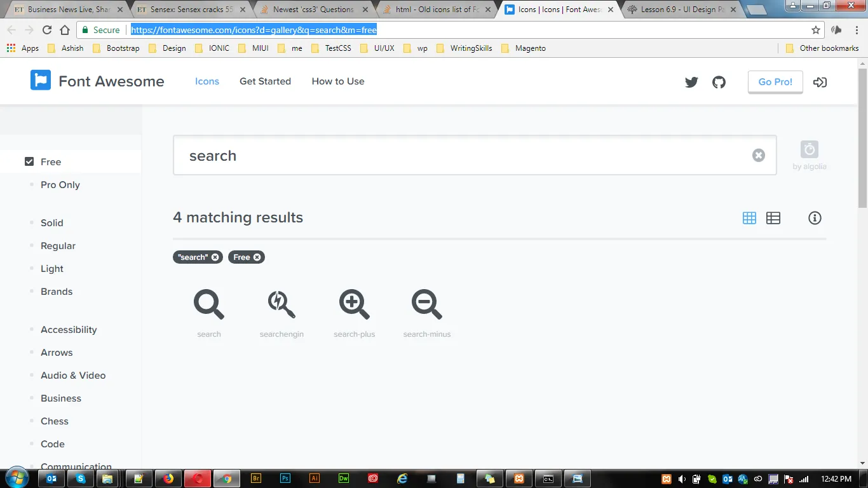Filter by Brands style
Screen dimensions: 868x488
(x=57, y=292)
